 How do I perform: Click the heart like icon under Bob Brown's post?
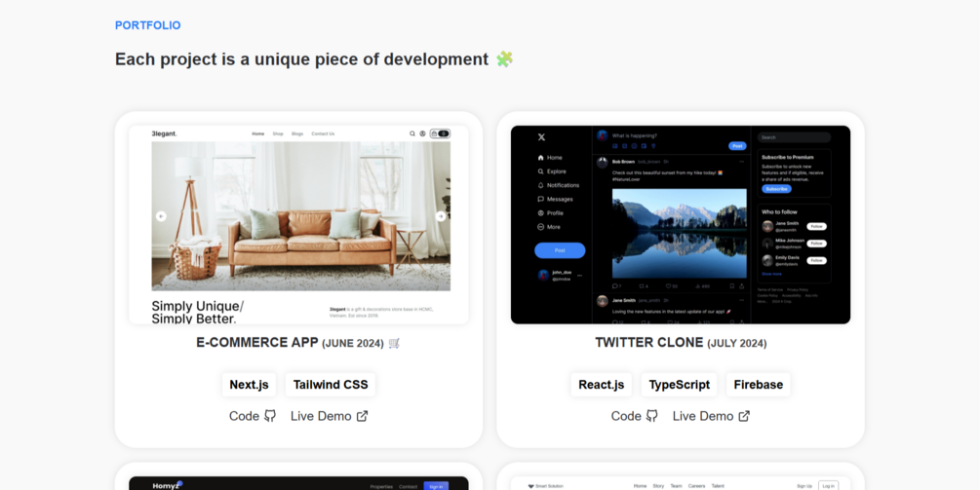tap(668, 285)
